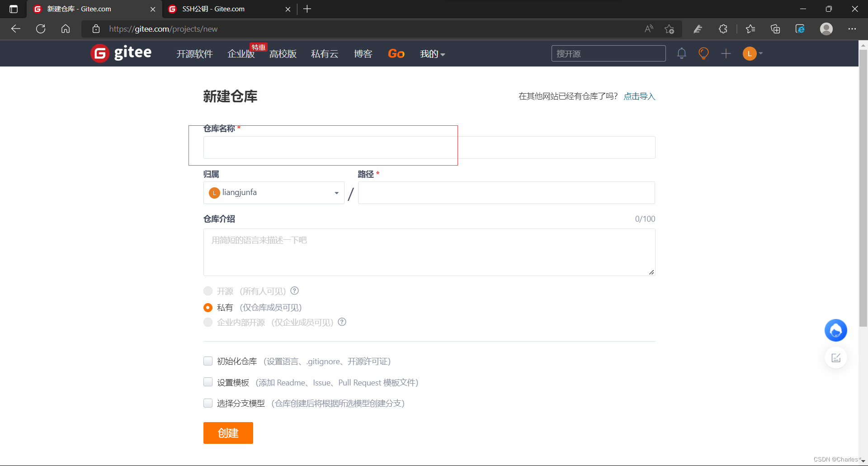Click the 创建 create button
This screenshot has height=466, width=868.
coord(228,433)
